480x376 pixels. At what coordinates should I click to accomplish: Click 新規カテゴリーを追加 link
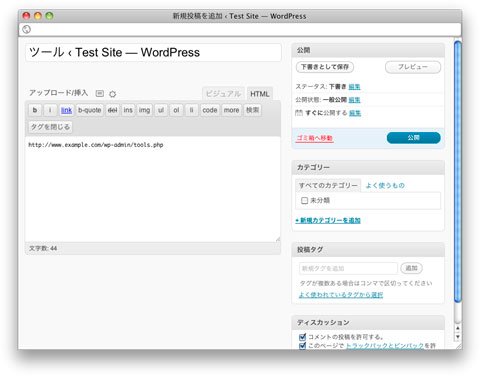pos(328,220)
